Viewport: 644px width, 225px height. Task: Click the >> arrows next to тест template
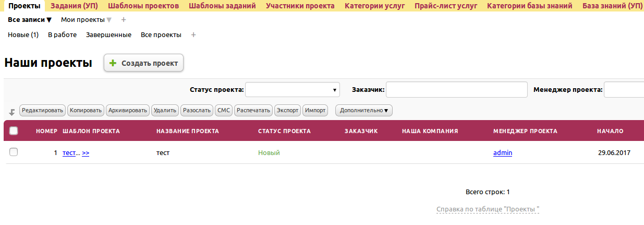(86, 153)
